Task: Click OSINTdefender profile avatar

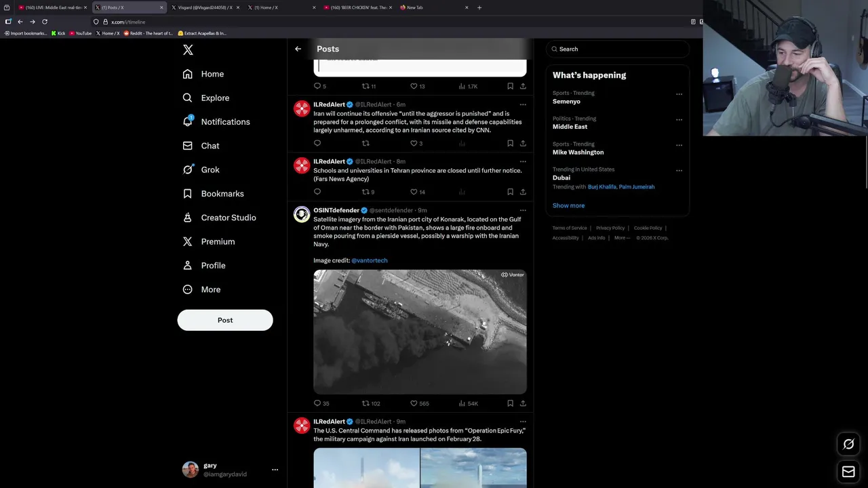Action: point(302,215)
